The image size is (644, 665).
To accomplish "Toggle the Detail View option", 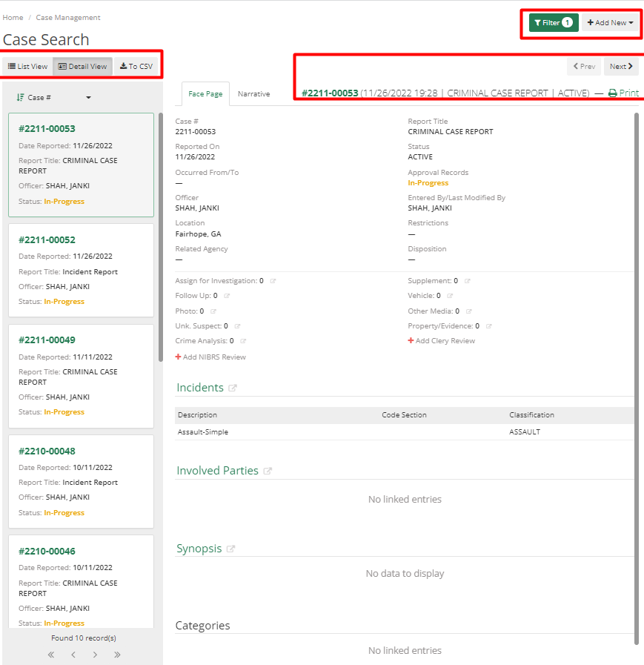I will click(x=82, y=66).
